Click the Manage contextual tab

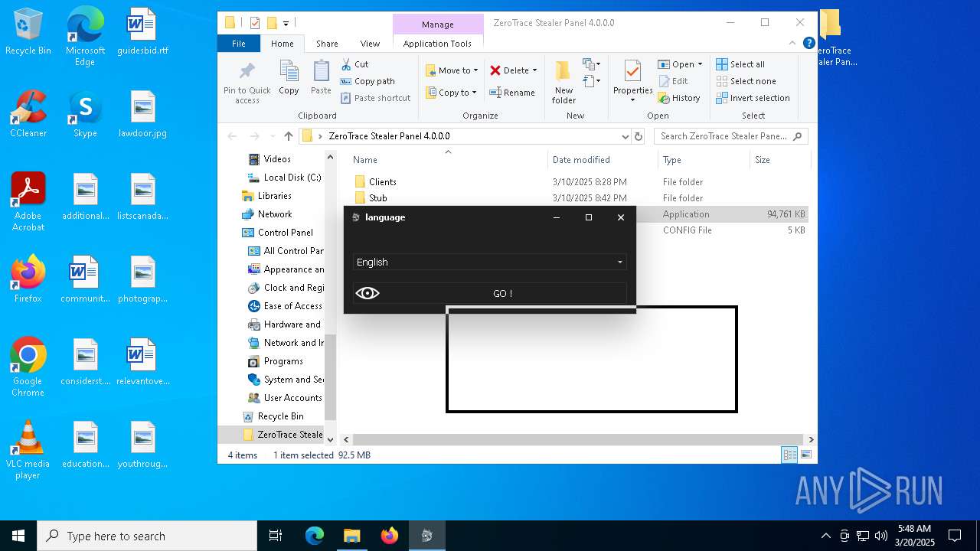(438, 24)
